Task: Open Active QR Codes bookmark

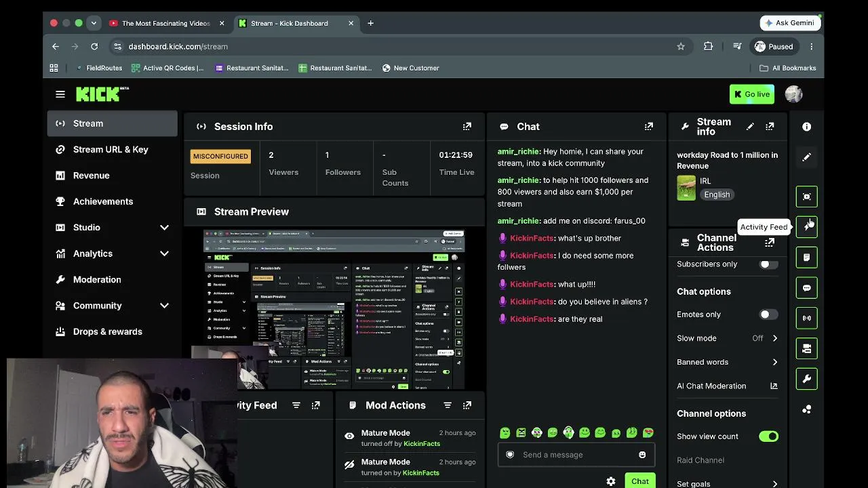Action: click(167, 68)
